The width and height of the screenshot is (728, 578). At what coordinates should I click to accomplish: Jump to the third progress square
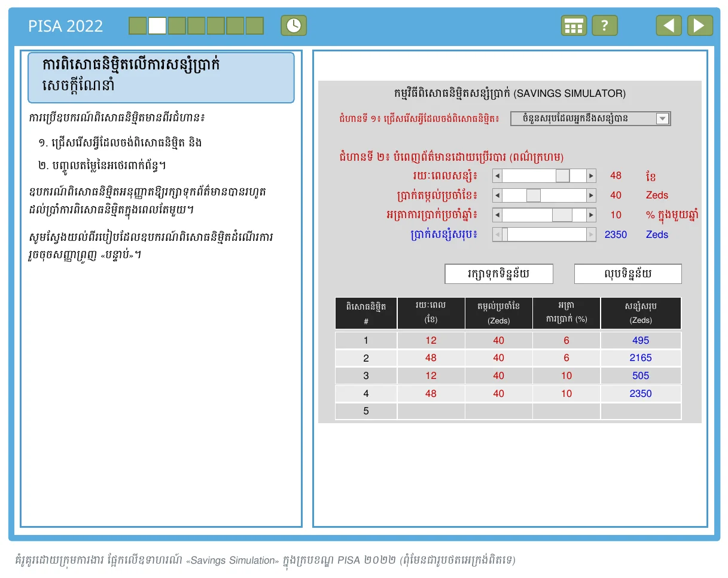[176, 26]
